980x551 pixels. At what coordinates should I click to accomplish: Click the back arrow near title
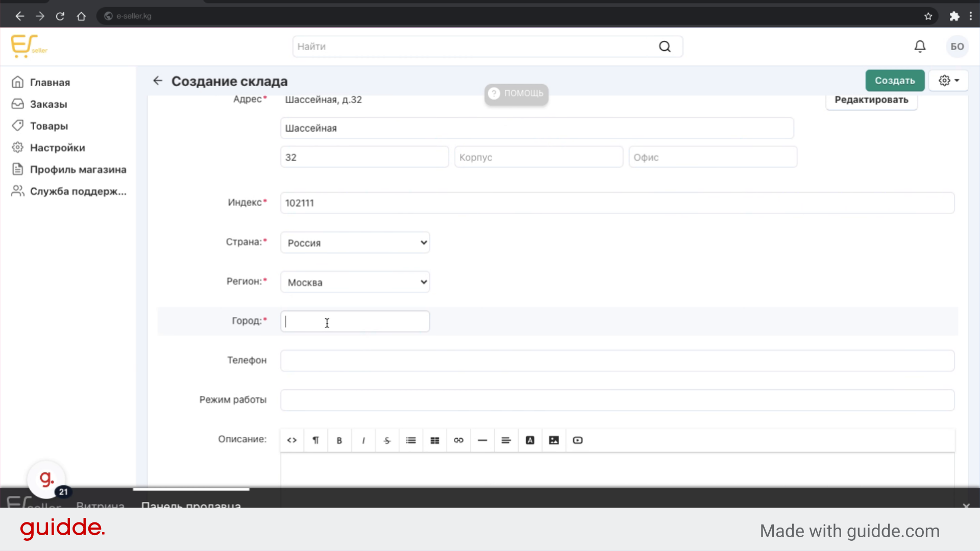pyautogui.click(x=158, y=81)
